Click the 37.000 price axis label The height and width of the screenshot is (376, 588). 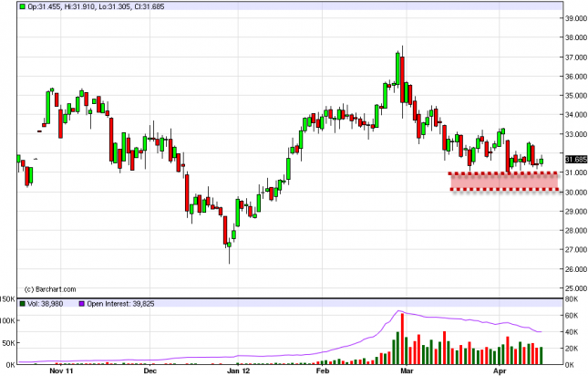pyautogui.click(x=575, y=57)
